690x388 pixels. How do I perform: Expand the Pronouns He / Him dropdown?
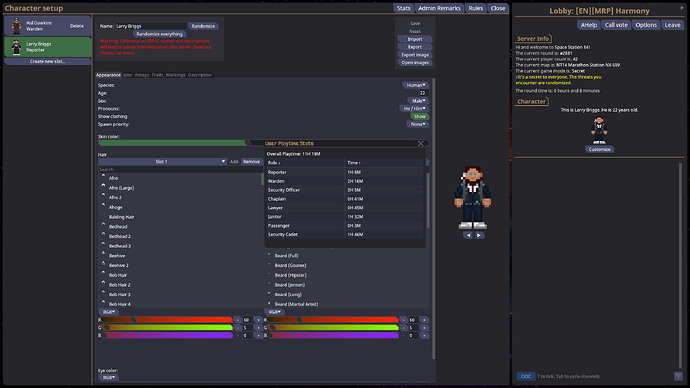[414, 109]
